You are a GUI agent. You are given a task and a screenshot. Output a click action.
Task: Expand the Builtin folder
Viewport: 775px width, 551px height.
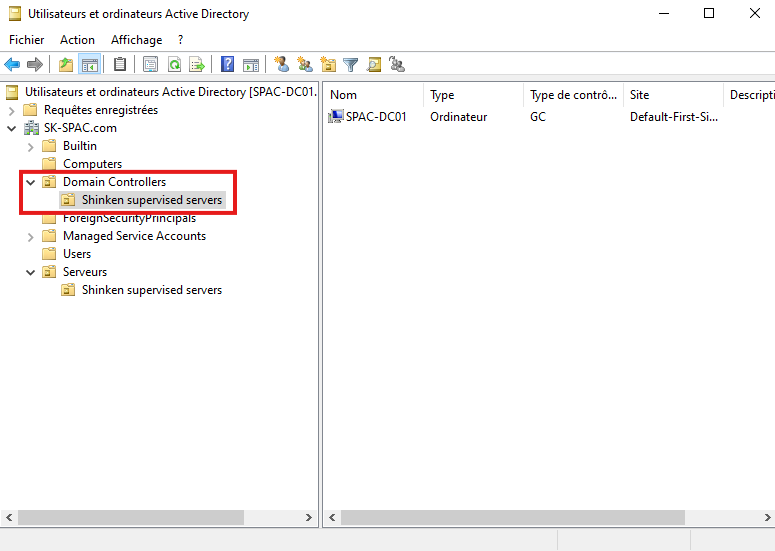[x=30, y=146]
